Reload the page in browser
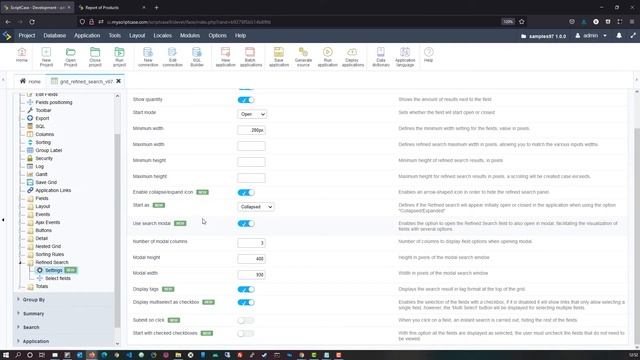Image resolution: width=640 pixels, height=360 pixels. (x=32, y=22)
